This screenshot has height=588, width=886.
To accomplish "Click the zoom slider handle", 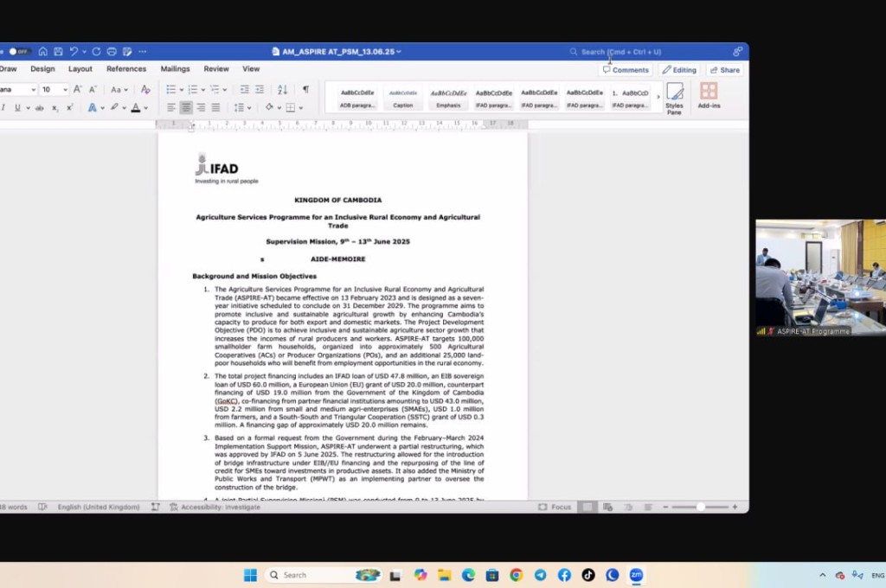I will pyautogui.click(x=701, y=508).
